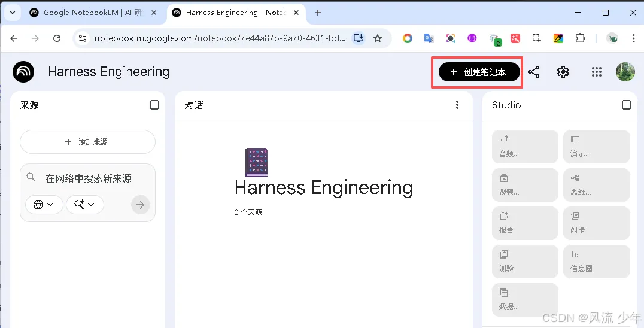Open the Extensions puzzle piece menu
Viewport: 644px width, 328px height.
(x=580, y=38)
